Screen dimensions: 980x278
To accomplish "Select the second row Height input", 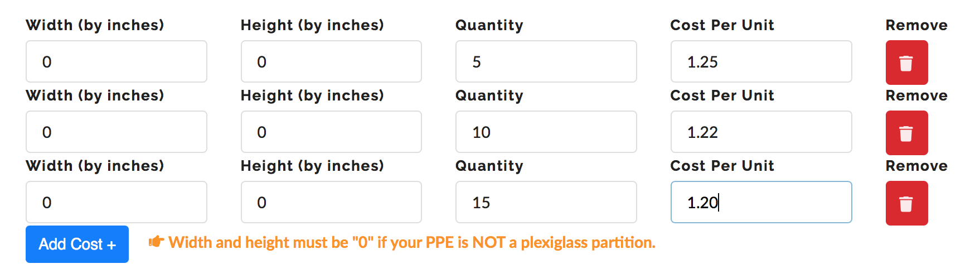I will point(331,132).
